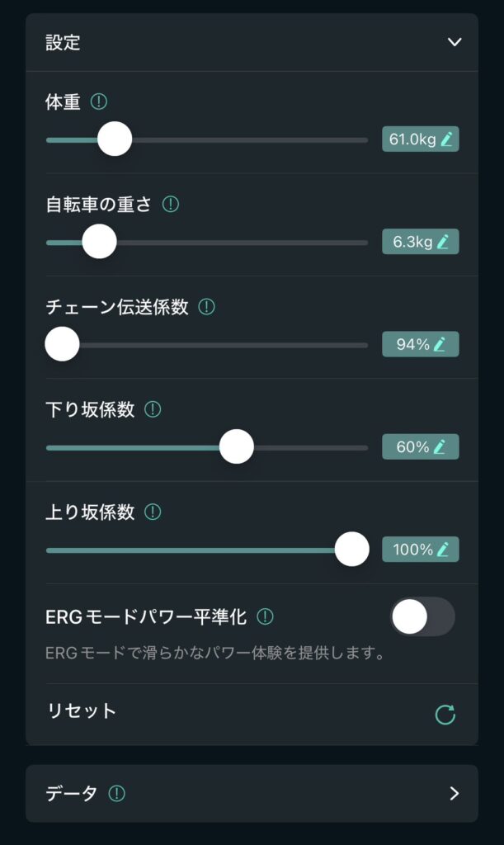This screenshot has width=504, height=845.
Task: Open the データ row
Action: pyautogui.click(x=252, y=793)
